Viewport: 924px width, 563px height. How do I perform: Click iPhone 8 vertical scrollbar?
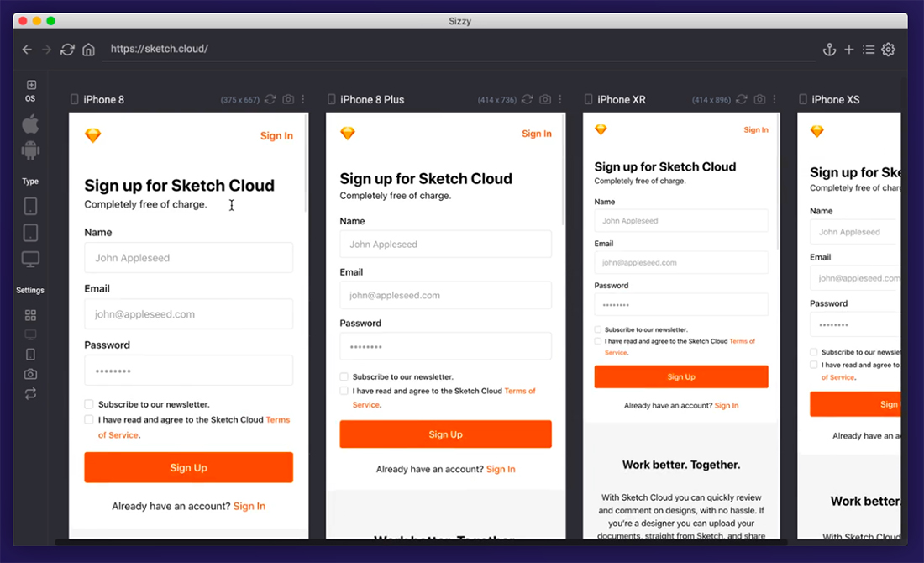(x=306, y=164)
